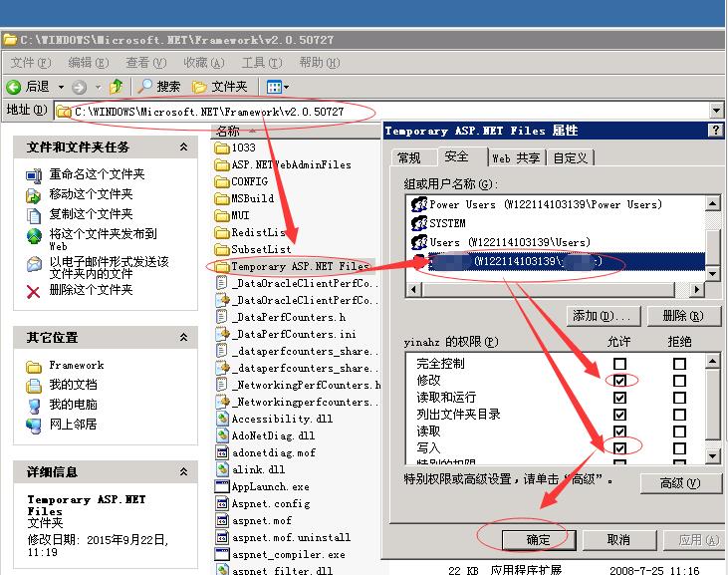Open the Tools (工具) menu

261,62
